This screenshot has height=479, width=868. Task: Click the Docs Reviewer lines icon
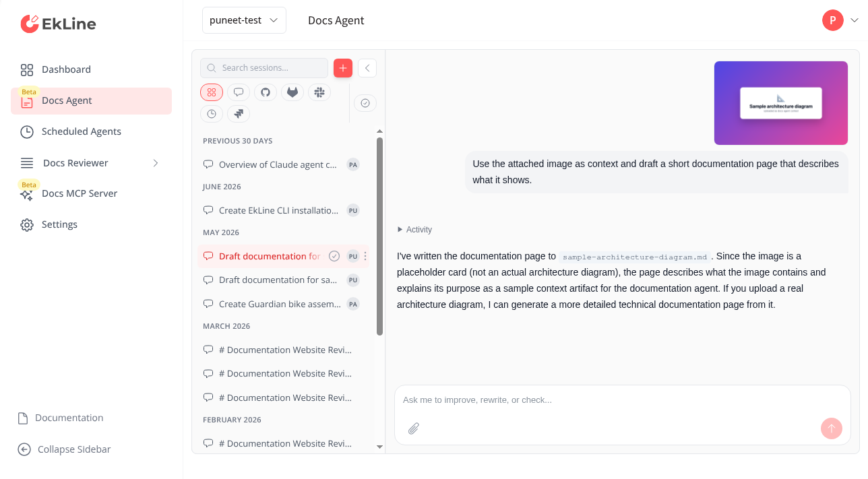(27, 163)
